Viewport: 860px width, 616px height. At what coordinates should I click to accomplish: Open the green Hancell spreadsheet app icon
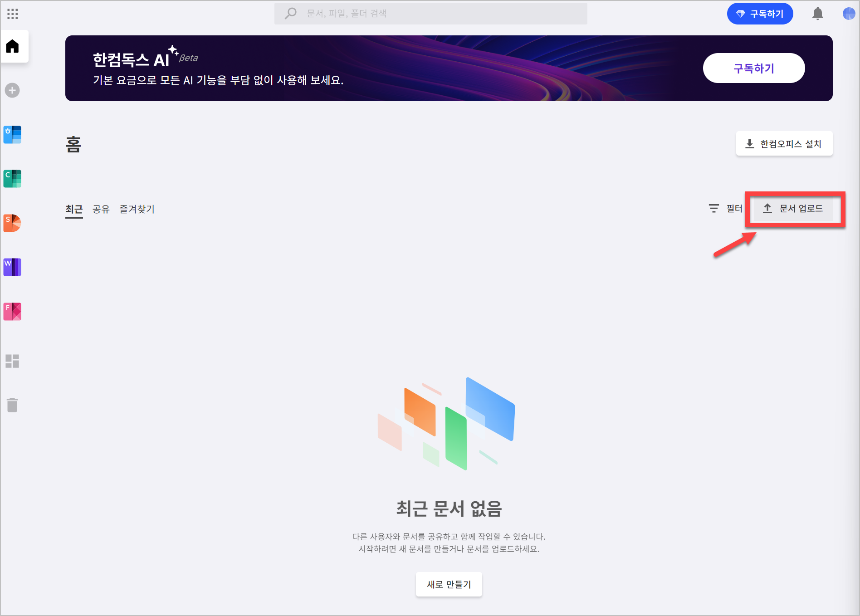tap(12, 179)
